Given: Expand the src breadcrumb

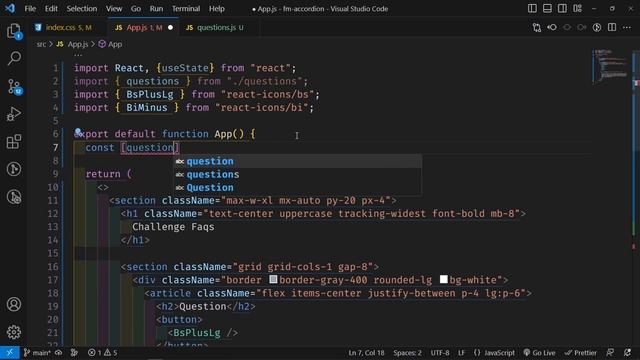Looking at the screenshot, I should point(41,44).
